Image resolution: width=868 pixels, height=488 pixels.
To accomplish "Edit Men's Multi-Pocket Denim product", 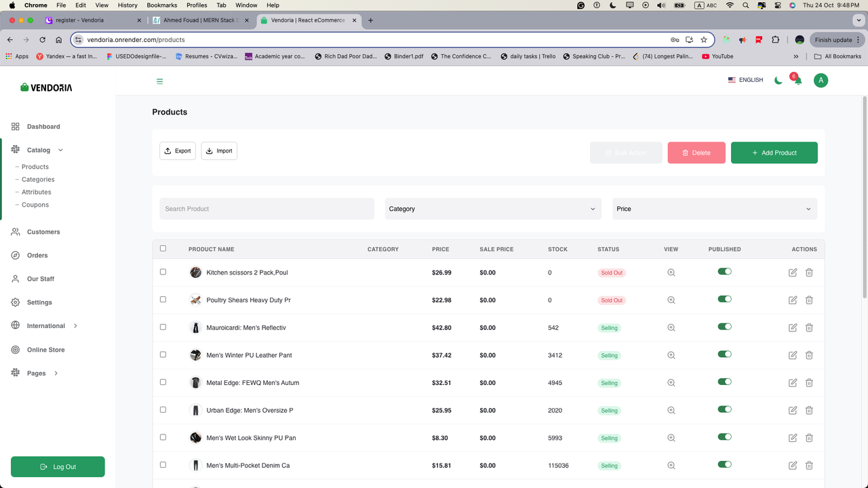I will 793,466.
